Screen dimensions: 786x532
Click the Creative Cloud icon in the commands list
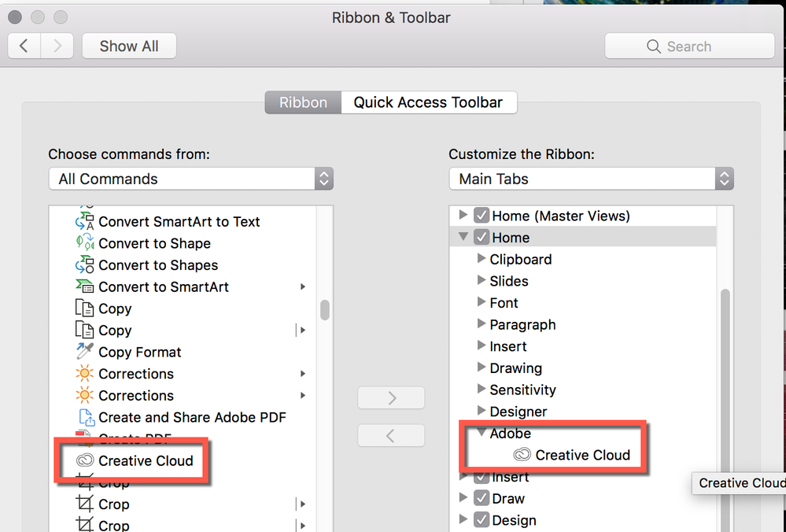[x=84, y=460]
